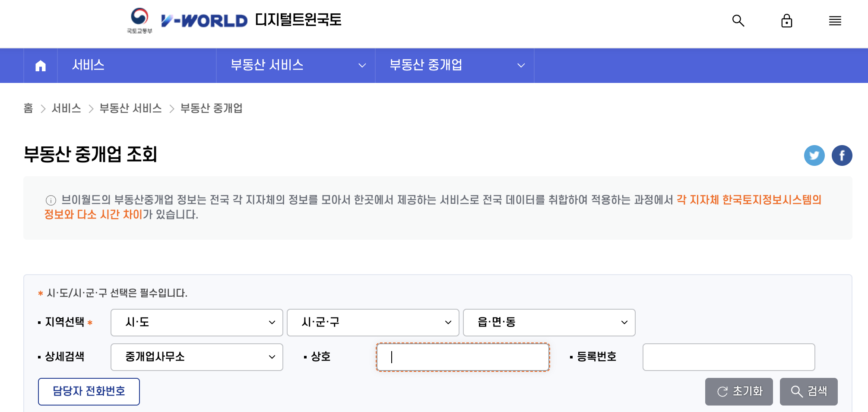Click the login padlock icon
Viewport: 868px width, 412px height.
pyautogui.click(x=786, y=21)
